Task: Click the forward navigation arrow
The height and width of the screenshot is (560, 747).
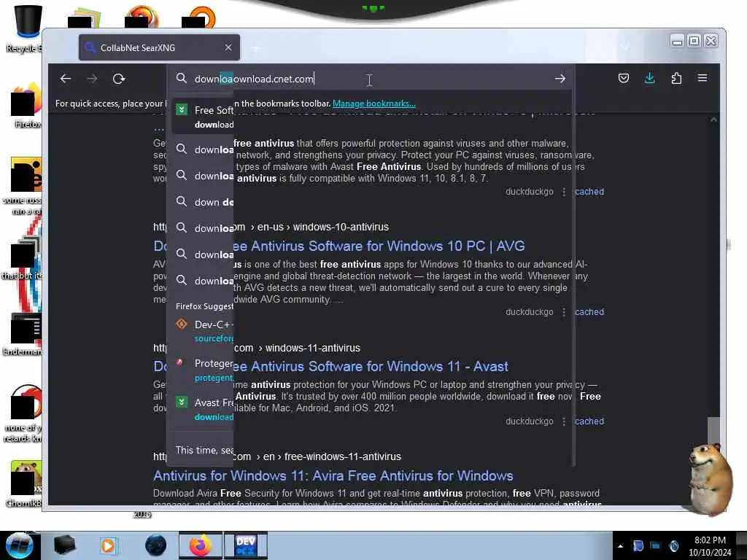Action: pyautogui.click(x=93, y=79)
